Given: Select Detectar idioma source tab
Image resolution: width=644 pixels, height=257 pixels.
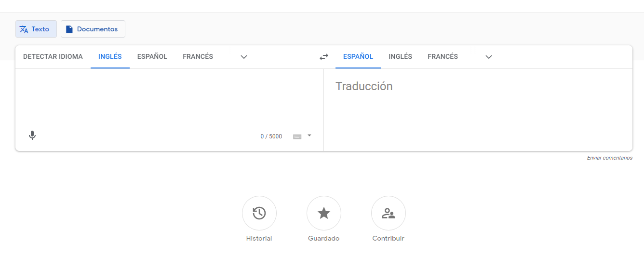Looking at the screenshot, I should point(53,56).
